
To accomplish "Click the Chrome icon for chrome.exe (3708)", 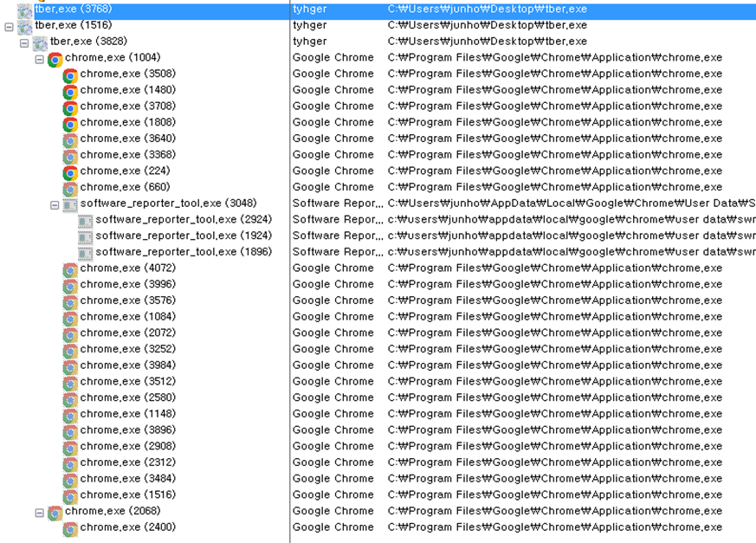I will (x=70, y=108).
